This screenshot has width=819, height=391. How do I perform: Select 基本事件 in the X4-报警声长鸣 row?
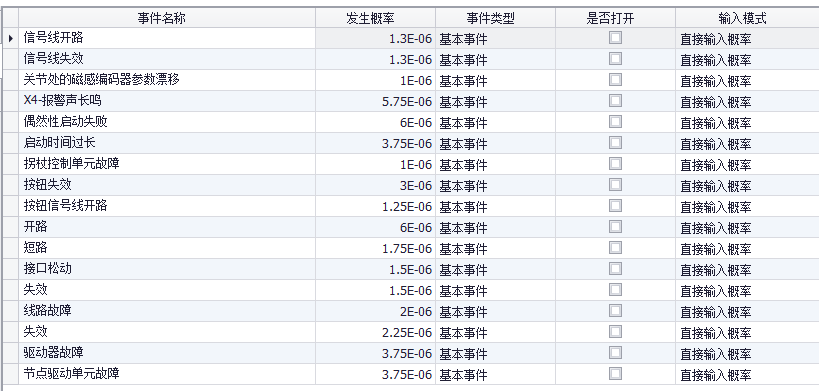coord(495,101)
